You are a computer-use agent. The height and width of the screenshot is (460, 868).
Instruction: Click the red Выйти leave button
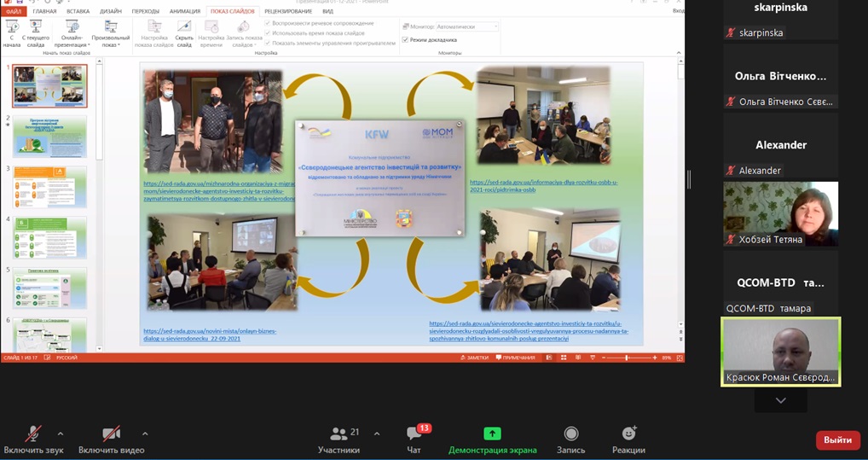(x=837, y=440)
